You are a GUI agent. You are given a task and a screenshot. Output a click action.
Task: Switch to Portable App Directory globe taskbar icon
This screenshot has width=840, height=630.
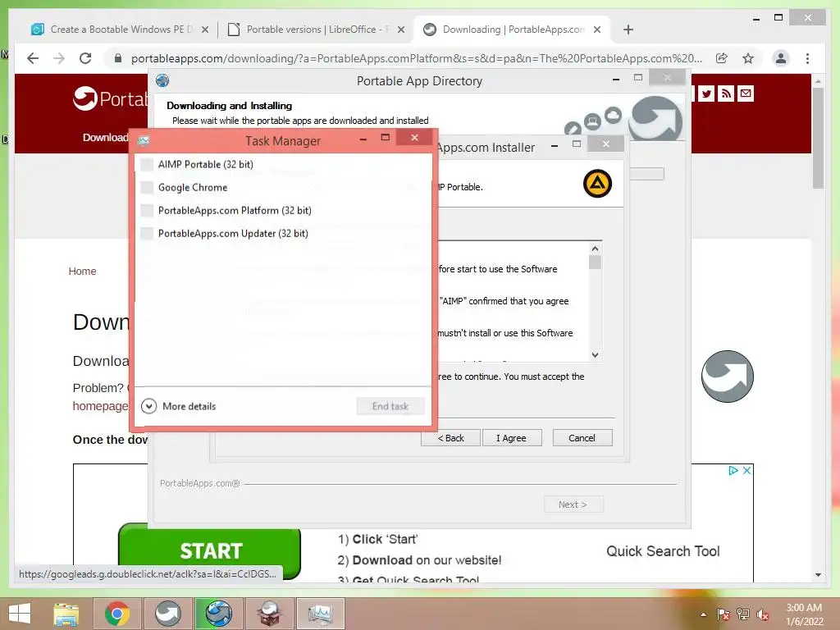click(x=218, y=614)
